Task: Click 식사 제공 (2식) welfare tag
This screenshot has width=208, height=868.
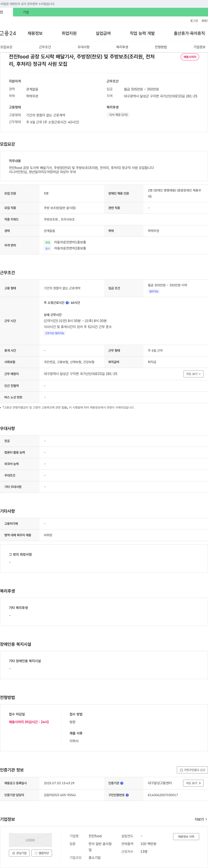Action: coord(118,114)
